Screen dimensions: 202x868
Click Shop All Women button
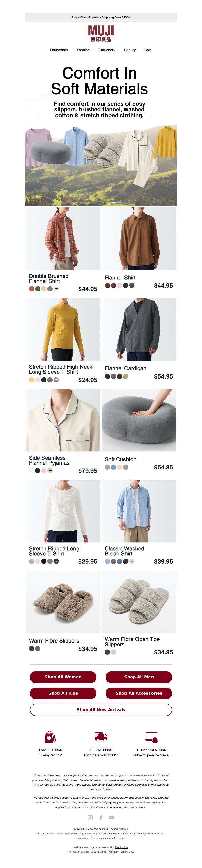[x=63, y=677]
